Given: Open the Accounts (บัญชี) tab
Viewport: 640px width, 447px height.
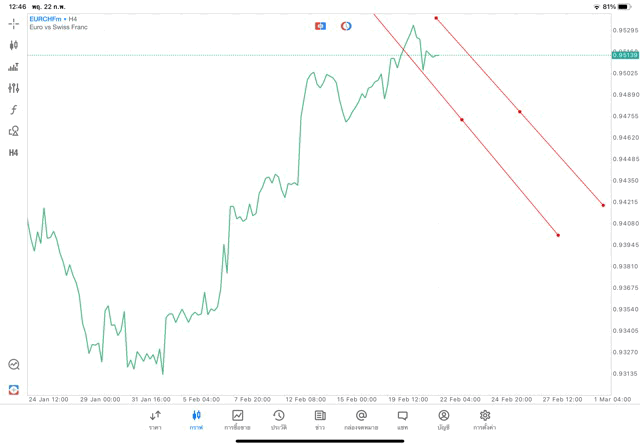Looking at the screenshot, I should pyautogui.click(x=443, y=420).
